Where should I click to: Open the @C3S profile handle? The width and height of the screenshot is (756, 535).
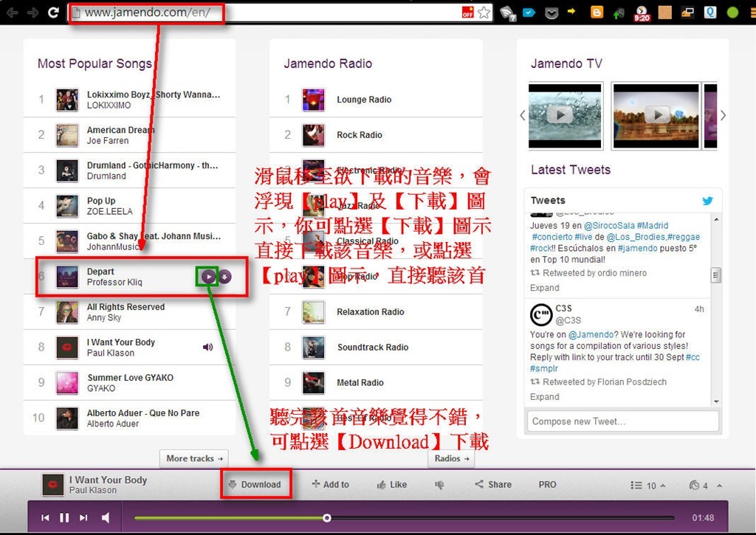pos(568,320)
